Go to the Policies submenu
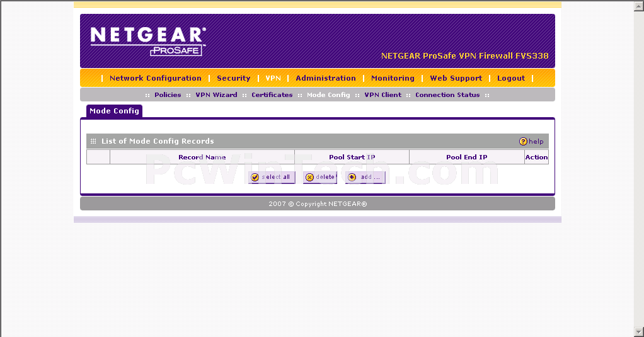Image resolution: width=644 pixels, height=337 pixels. (168, 95)
